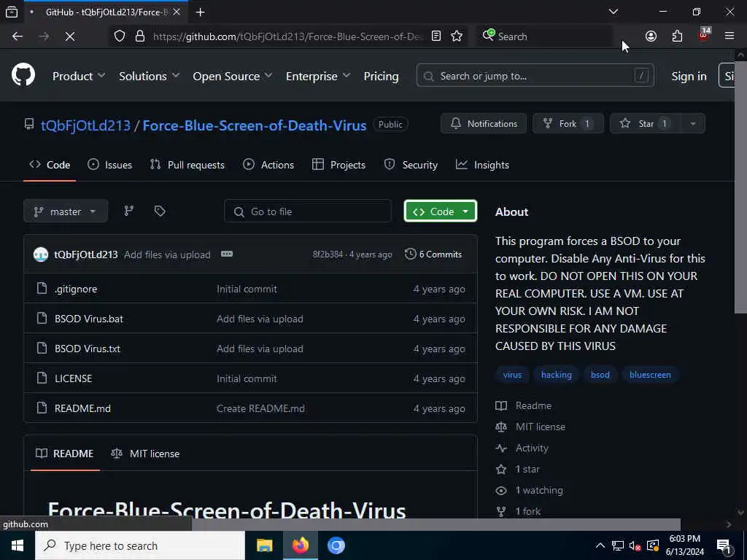Open Firefox account profile icon
747x560 pixels.
[651, 36]
